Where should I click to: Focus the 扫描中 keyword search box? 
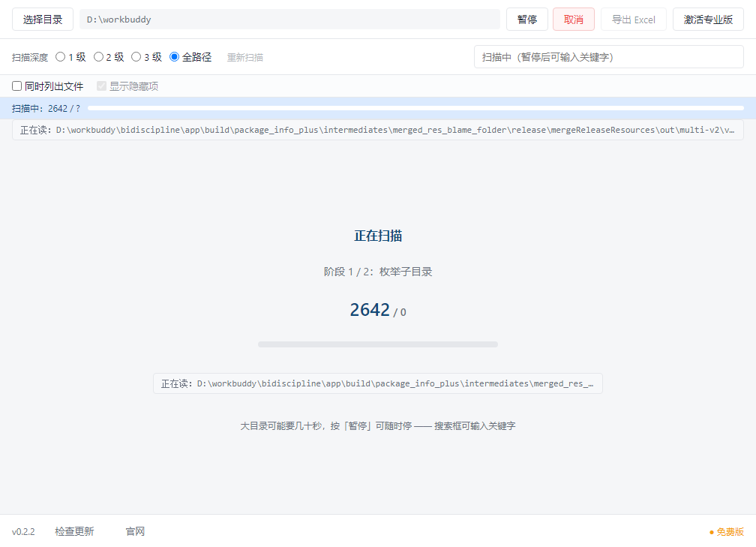point(608,57)
